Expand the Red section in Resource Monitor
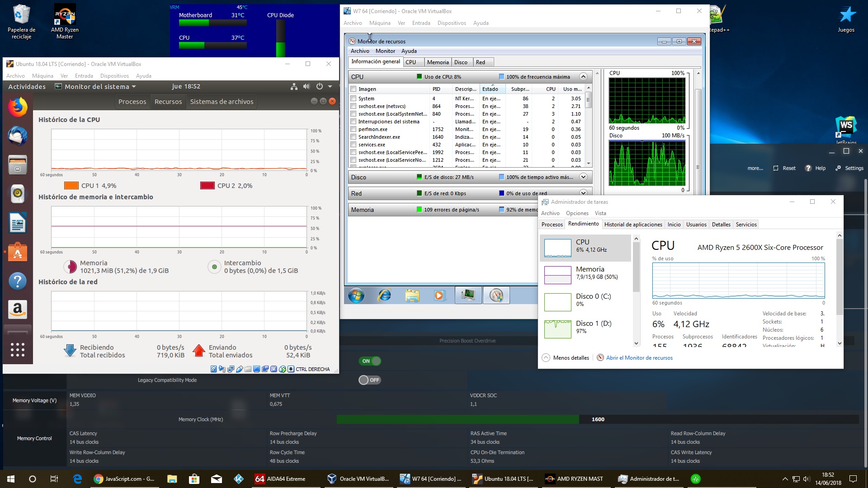 tap(583, 193)
